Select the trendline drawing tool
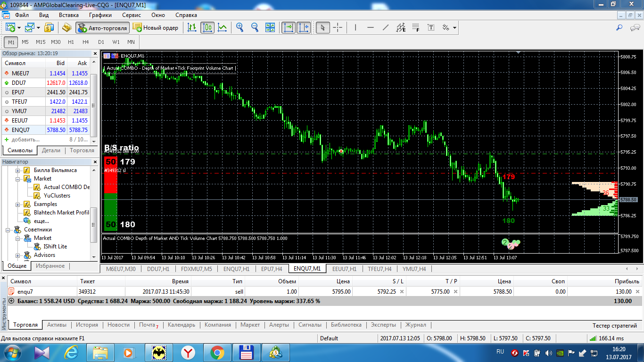Image resolution: width=644 pixels, height=362 pixels. click(386, 28)
